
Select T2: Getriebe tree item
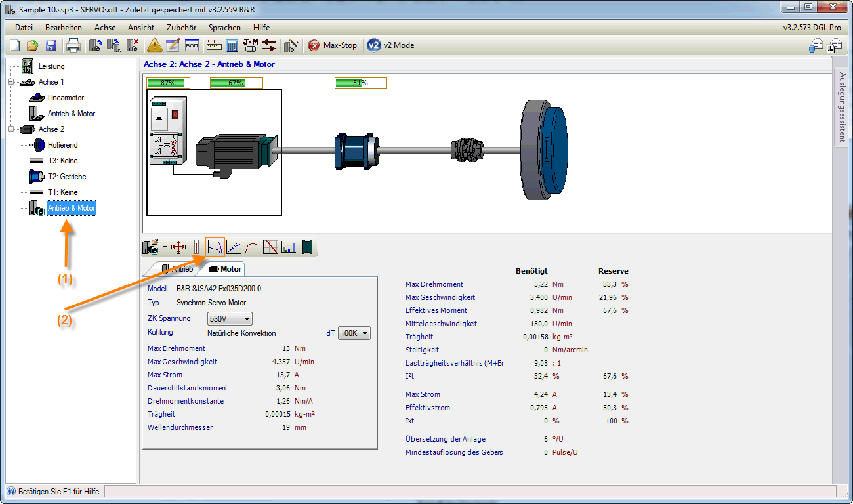pos(66,177)
